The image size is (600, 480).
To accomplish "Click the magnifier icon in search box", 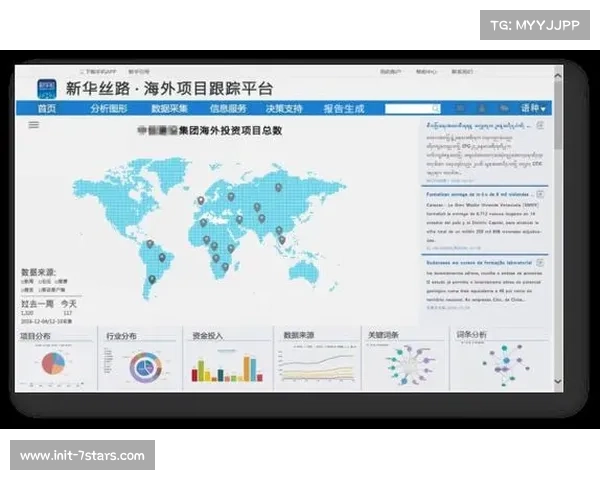I will tap(435, 109).
